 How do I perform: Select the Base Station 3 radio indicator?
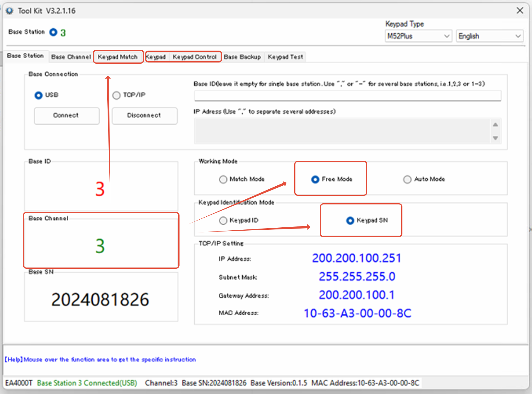53,32
